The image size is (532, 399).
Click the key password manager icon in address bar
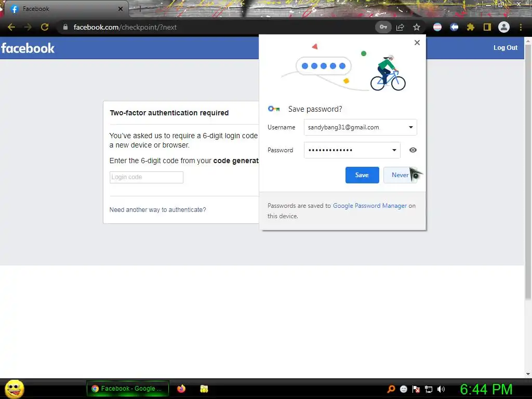pyautogui.click(x=383, y=27)
